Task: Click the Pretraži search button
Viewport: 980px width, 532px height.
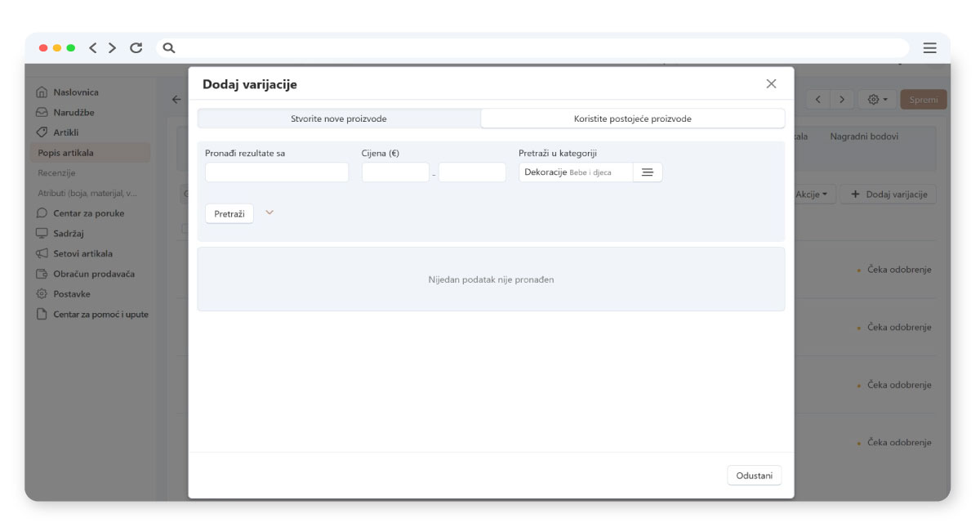Action: point(229,214)
